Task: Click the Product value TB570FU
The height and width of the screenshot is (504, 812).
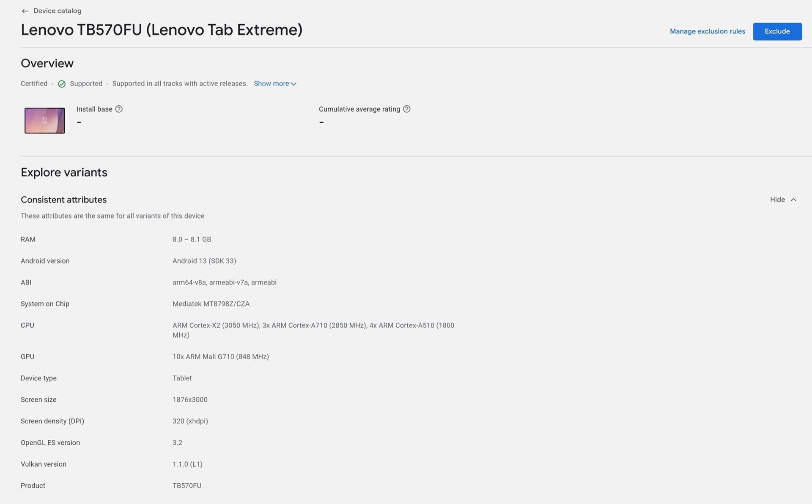Action: coord(187,486)
